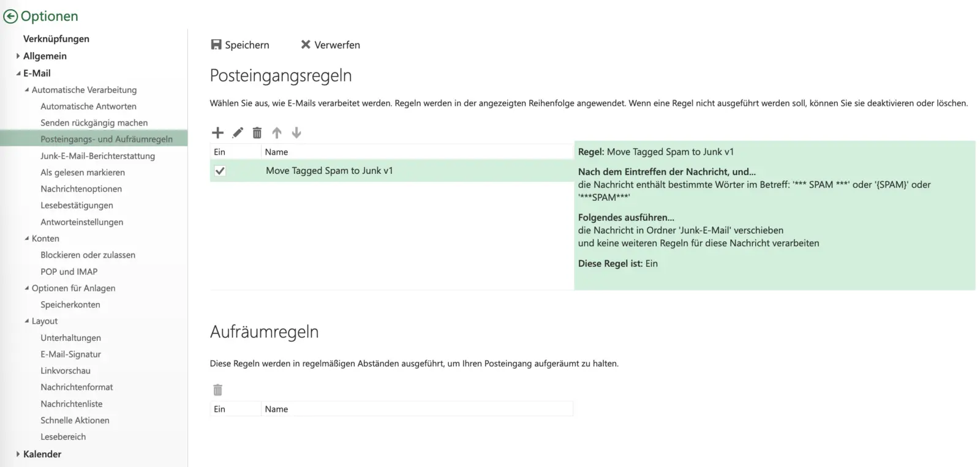Expand the Allgemein section
The width and height of the screenshot is (980, 467).
(x=18, y=56)
